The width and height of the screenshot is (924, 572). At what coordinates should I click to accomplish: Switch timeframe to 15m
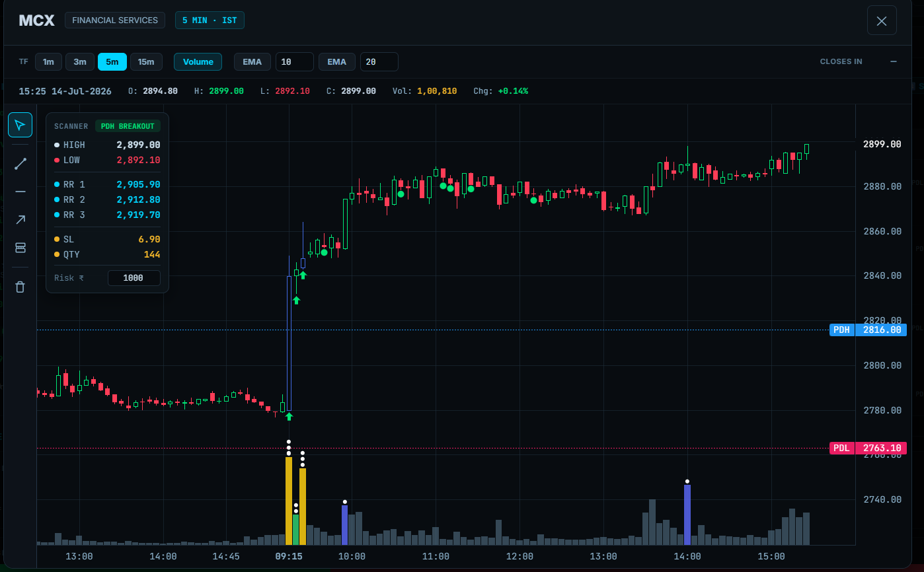[x=146, y=61]
